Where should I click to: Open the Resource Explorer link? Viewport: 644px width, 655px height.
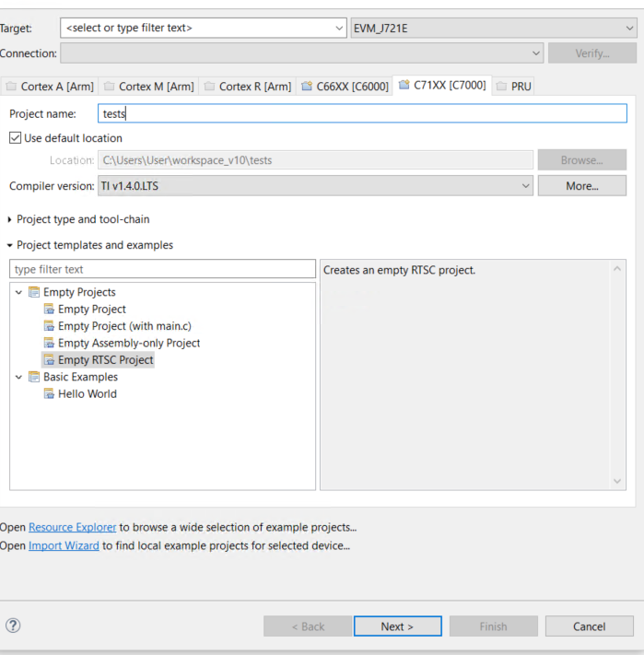(72, 528)
